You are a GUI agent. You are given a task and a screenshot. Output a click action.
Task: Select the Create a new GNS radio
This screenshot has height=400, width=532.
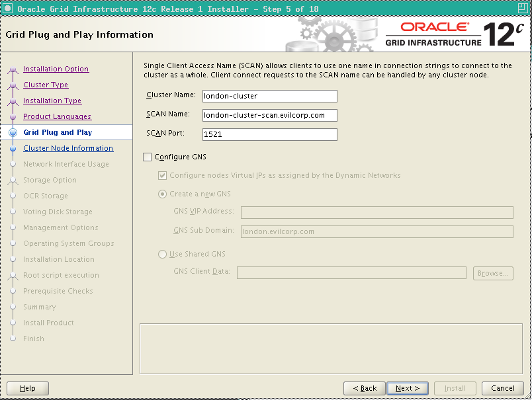(x=163, y=194)
